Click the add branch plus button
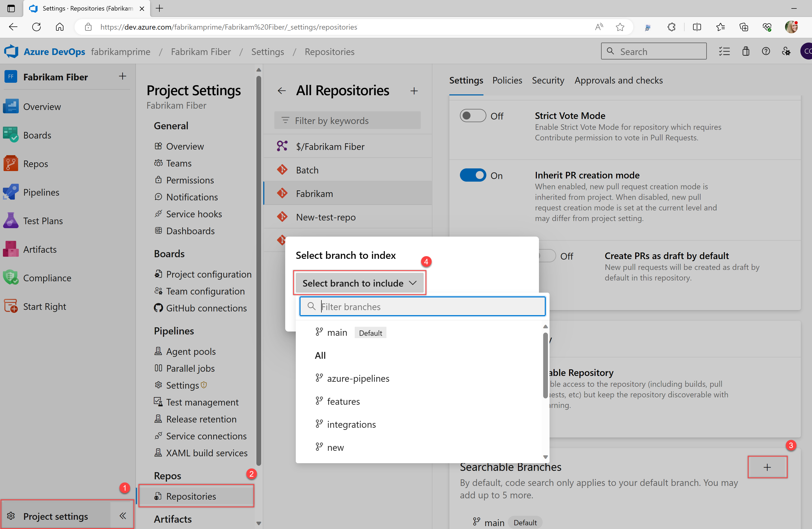The width and height of the screenshot is (812, 529). (768, 467)
